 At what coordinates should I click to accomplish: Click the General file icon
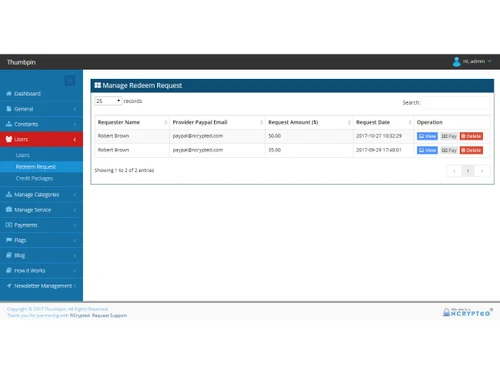9,109
